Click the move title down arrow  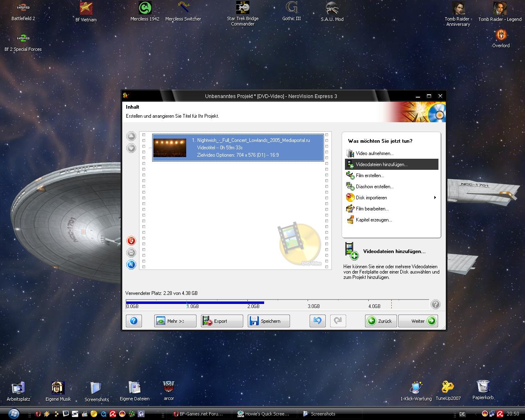tap(131, 148)
